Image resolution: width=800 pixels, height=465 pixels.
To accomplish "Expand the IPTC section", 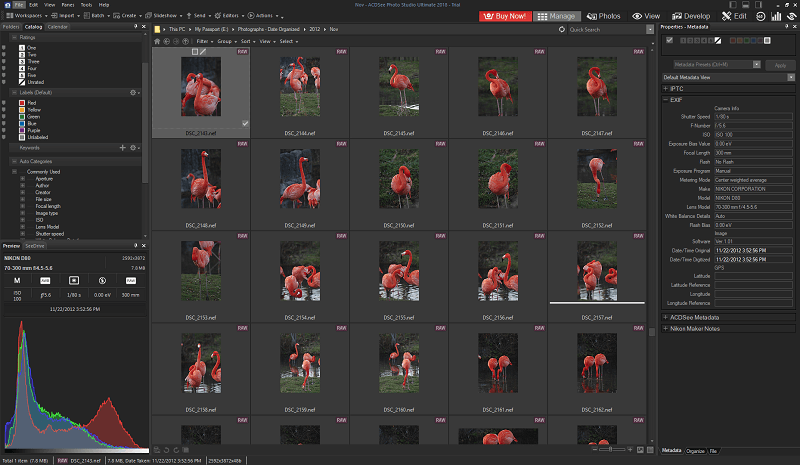I will 665,88.
